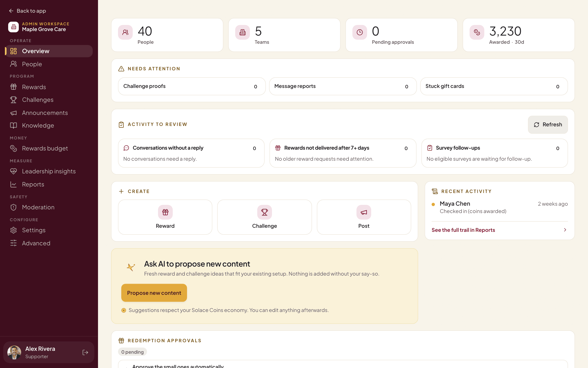Open Challenges via the trophy icon
Screen dimensions: 588x368
pyautogui.click(x=13, y=100)
